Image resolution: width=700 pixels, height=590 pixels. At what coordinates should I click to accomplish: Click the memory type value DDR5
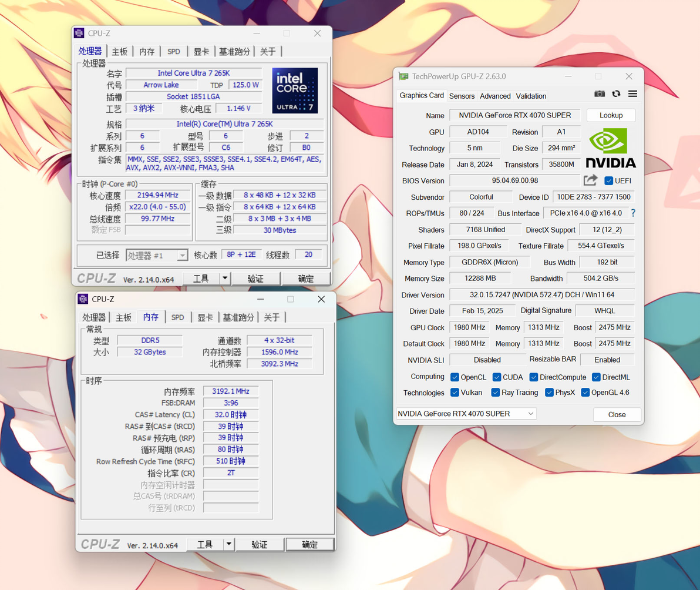(150, 340)
